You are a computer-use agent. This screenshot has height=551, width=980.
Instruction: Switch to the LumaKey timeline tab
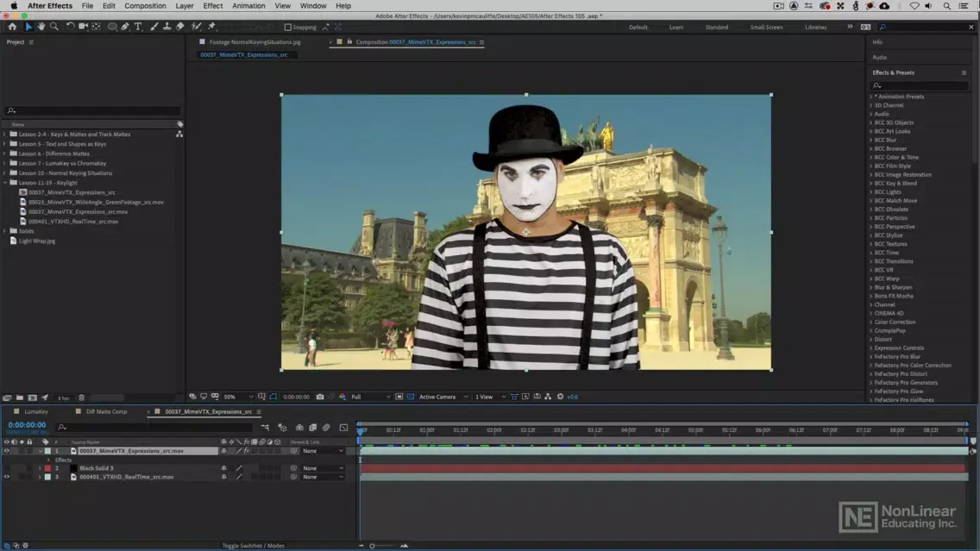tap(36, 411)
